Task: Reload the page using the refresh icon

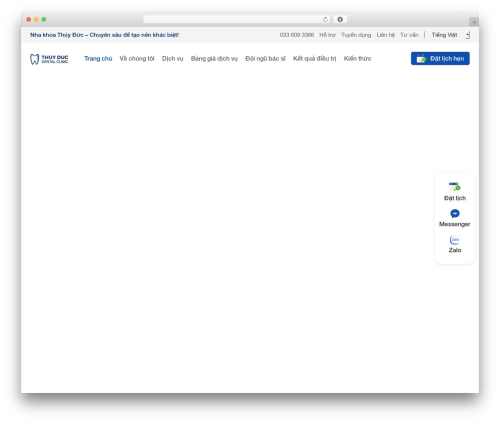Action: click(325, 20)
